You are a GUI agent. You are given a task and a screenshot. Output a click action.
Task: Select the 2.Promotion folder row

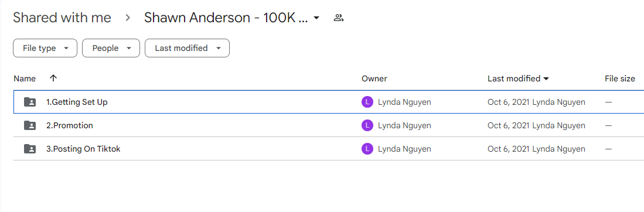pos(329,125)
